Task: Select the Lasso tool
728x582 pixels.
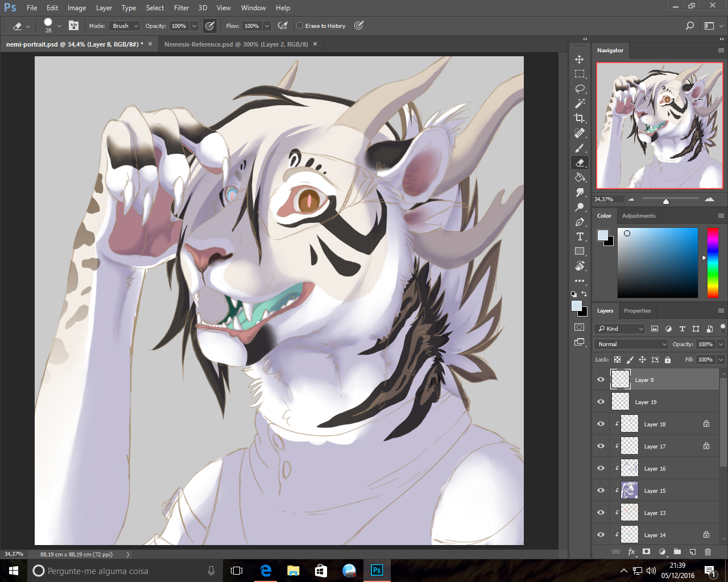Action: pos(580,89)
